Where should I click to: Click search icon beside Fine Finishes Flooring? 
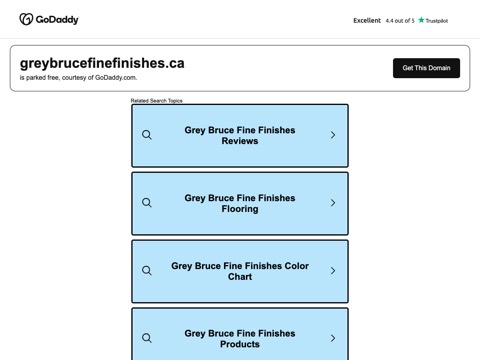(147, 203)
